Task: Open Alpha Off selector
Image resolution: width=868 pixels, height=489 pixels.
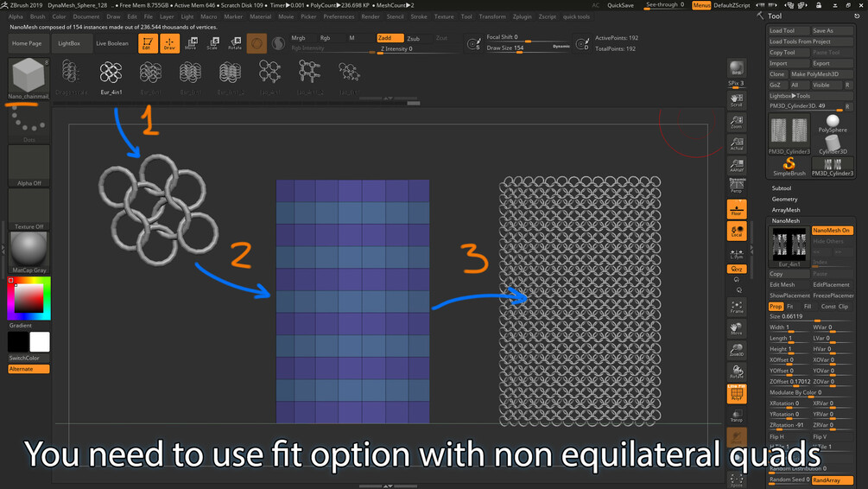Action: (29, 166)
